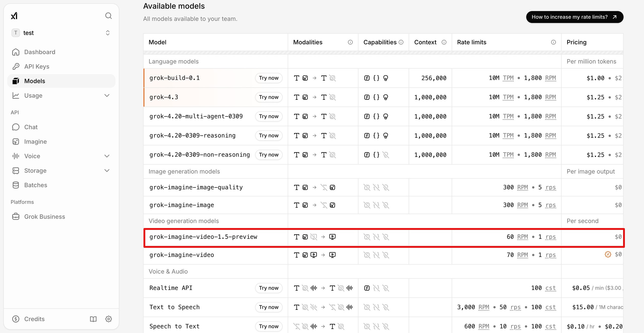This screenshot has width=644, height=333.
Task: Click Rate limits column info icon
Action: click(x=553, y=42)
